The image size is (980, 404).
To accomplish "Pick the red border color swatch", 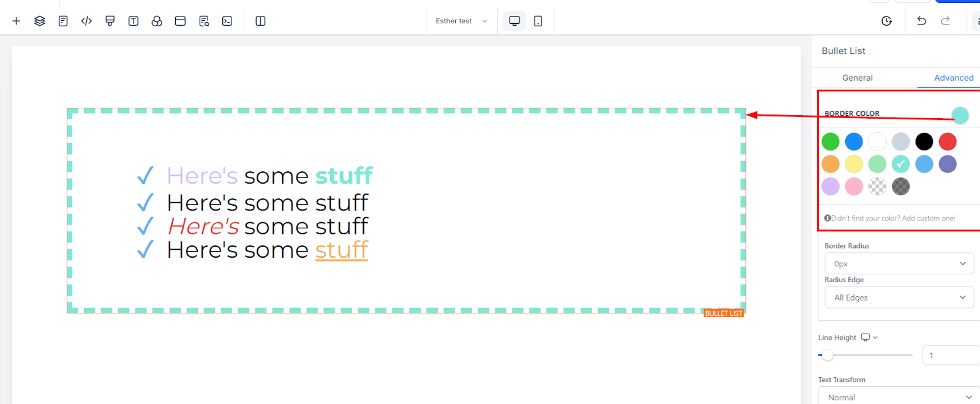I will [947, 141].
